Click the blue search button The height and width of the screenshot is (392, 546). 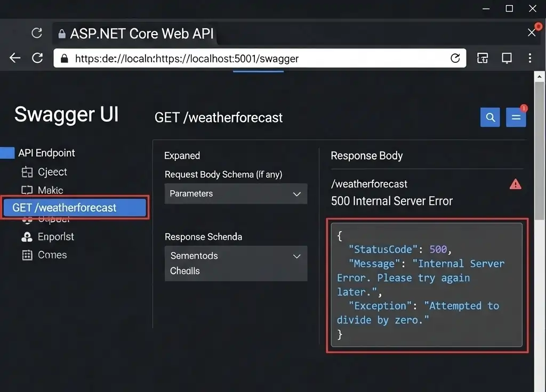tap(490, 117)
